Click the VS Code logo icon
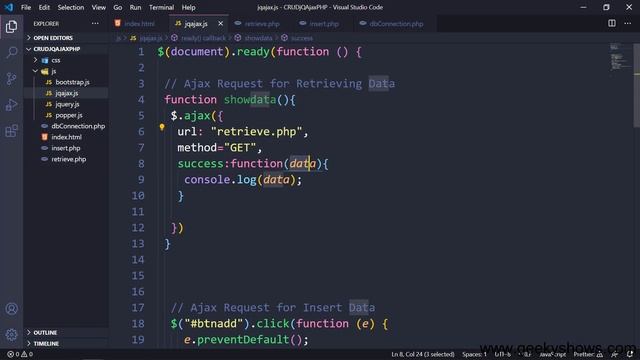 [9, 7]
